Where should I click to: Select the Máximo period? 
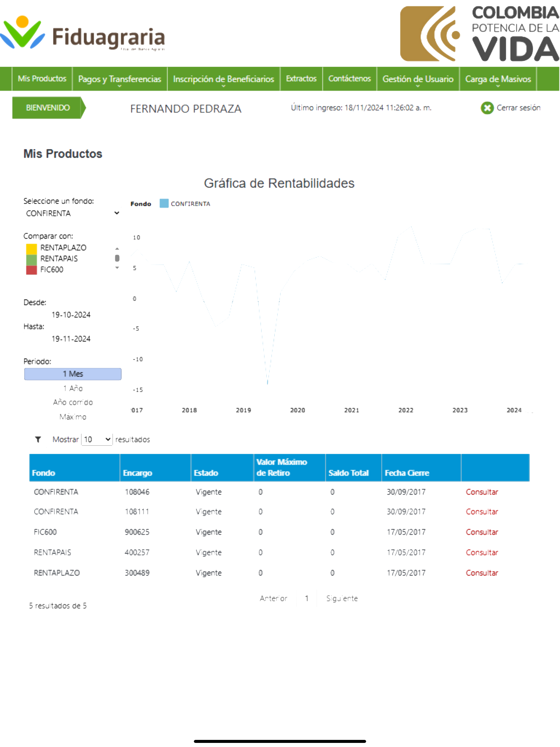(73, 417)
